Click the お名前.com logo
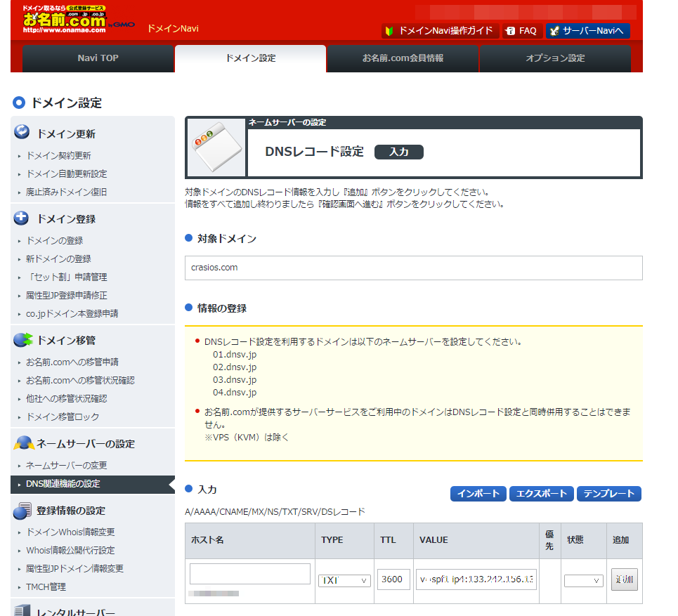 65,21
